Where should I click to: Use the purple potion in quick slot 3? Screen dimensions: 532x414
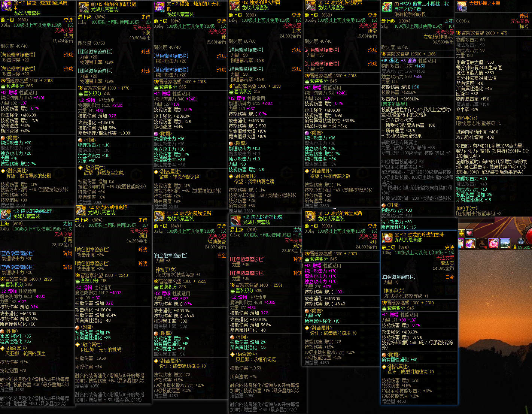point(470,243)
